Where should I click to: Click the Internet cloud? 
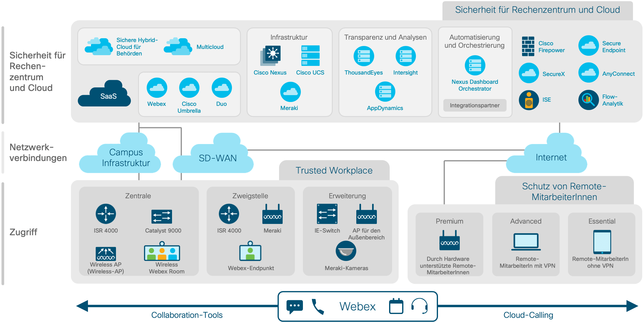click(x=547, y=153)
